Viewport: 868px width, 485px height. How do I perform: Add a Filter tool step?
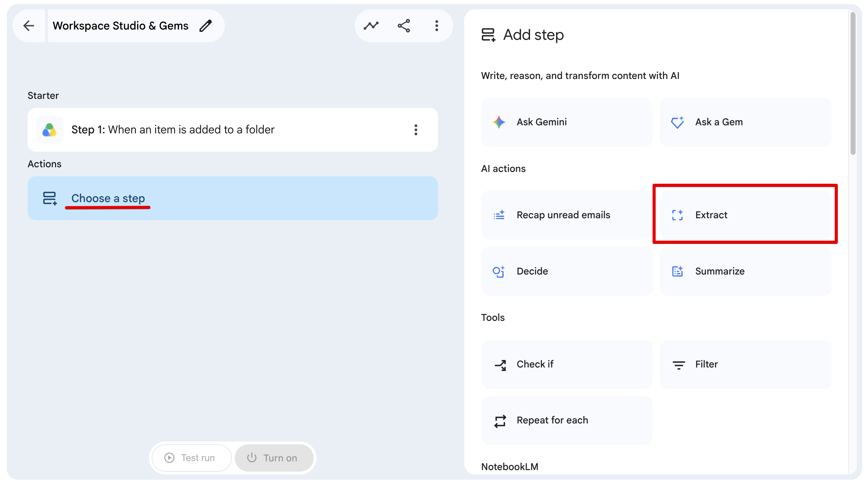[x=745, y=364]
